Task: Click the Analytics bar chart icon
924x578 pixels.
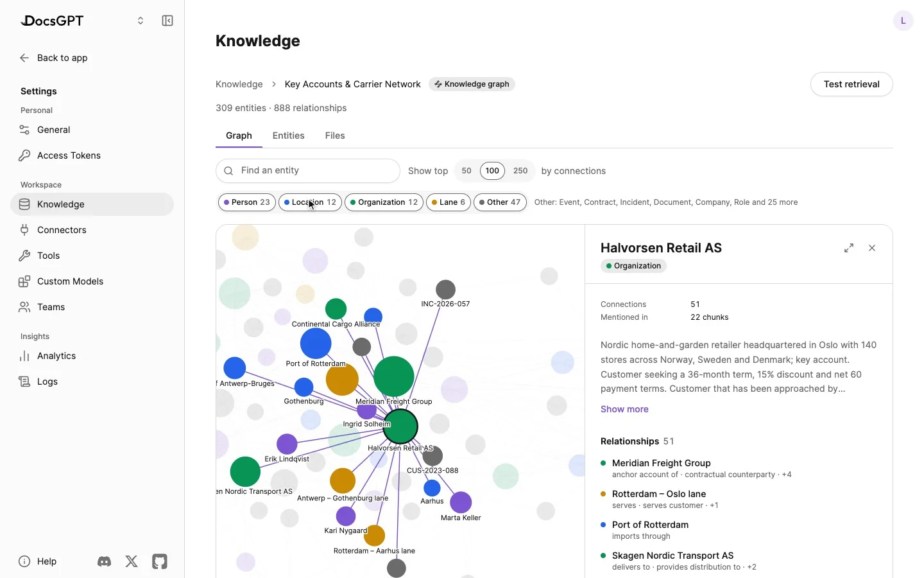Action: point(24,356)
